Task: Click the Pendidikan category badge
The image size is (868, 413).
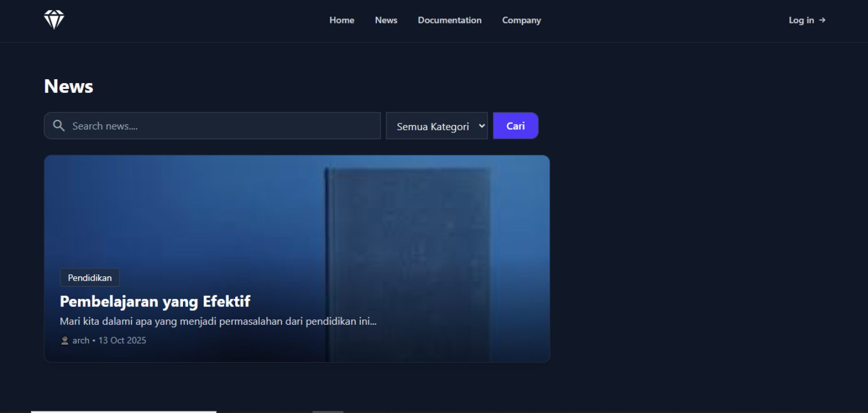Action: pyautogui.click(x=89, y=278)
